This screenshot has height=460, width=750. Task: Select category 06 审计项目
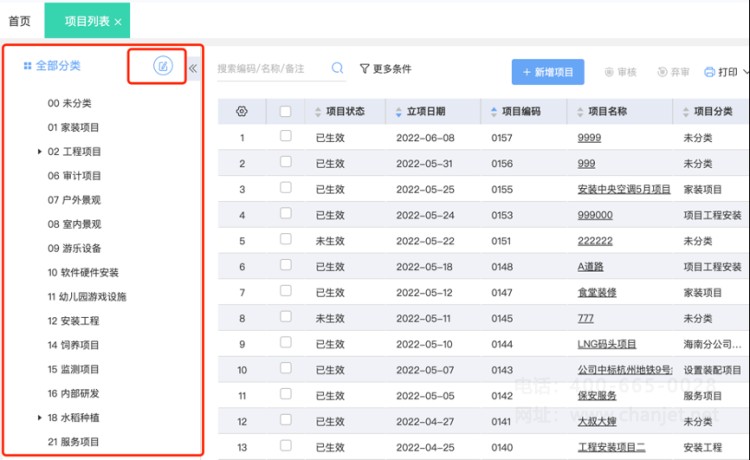tap(74, 176)
